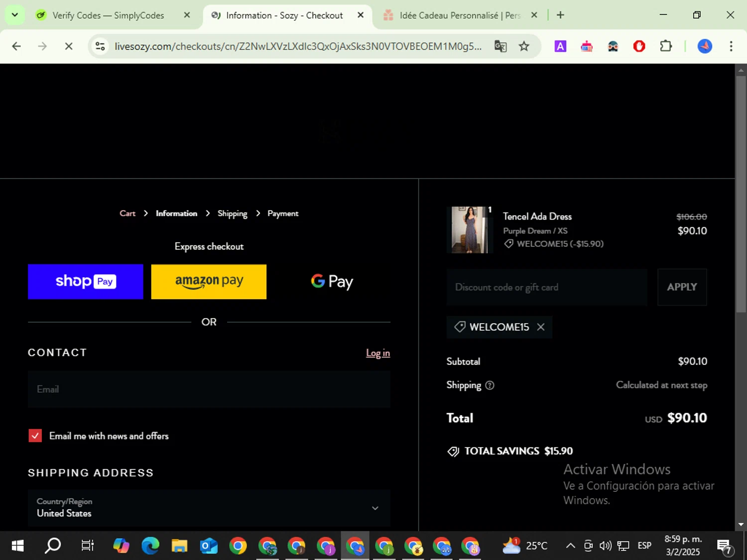This screenshot has height=560, width=747.
Task: Go back with the browser back arrow
Action: click(16, 46)
